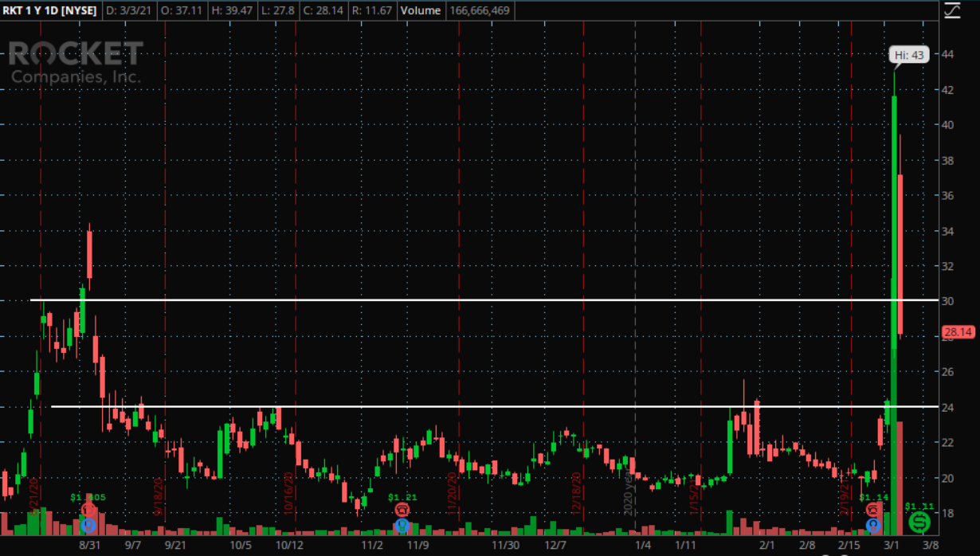Click the 44 label on the price axis
Viewport: 980px width, 556px height.
click(x=949, y=54)
